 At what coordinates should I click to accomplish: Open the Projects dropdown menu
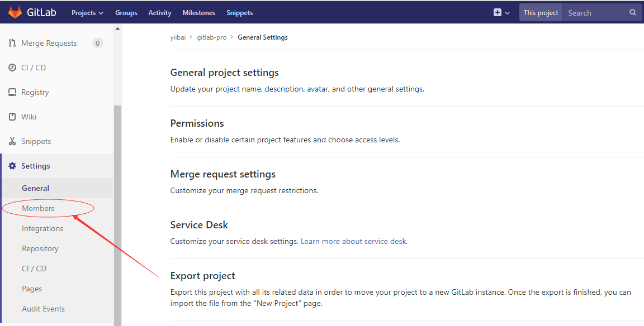[87, 13]
